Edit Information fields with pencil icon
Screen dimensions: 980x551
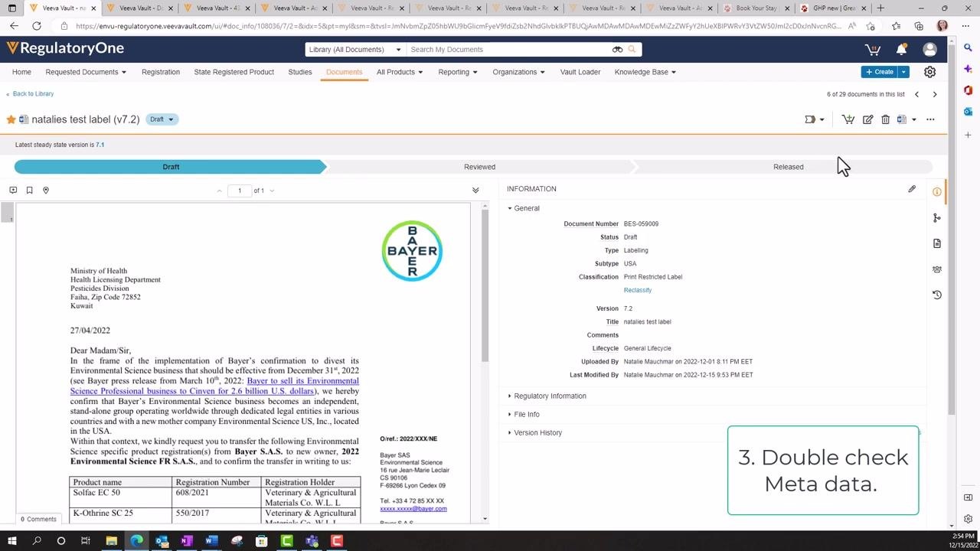[x=912, y=189]
